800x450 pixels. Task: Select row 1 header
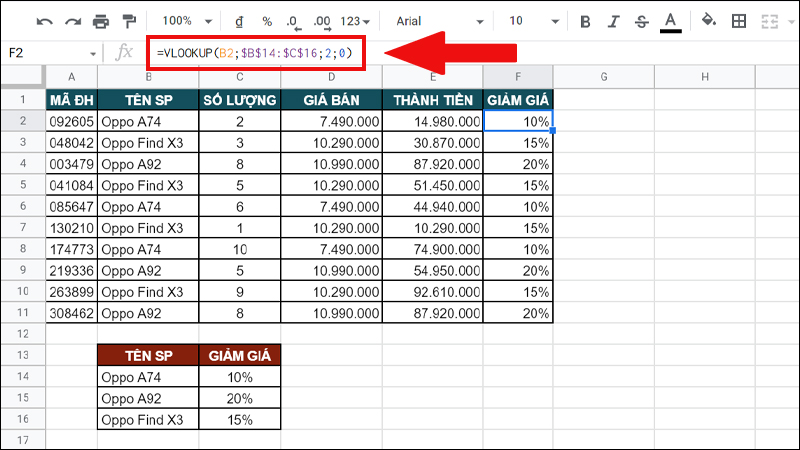click(x=23, y=99)
